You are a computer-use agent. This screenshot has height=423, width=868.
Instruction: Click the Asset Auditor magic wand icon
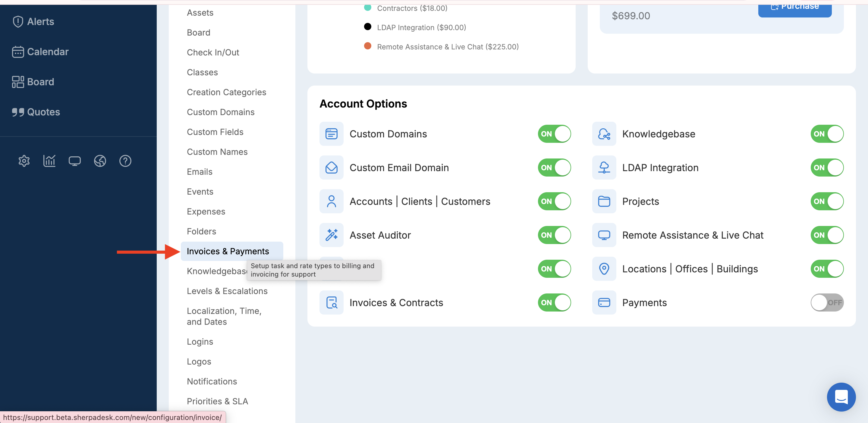[x=331, y=235]
